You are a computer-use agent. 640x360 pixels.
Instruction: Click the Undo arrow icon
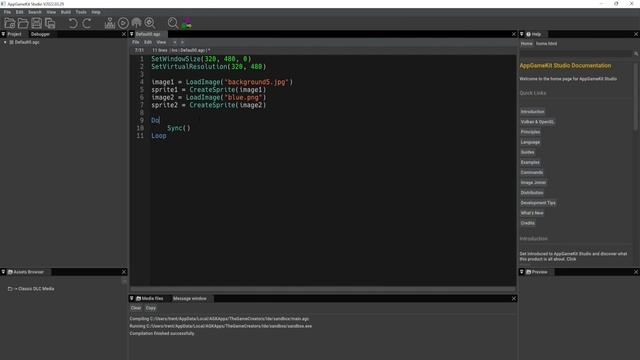click(x=73, y=23)
